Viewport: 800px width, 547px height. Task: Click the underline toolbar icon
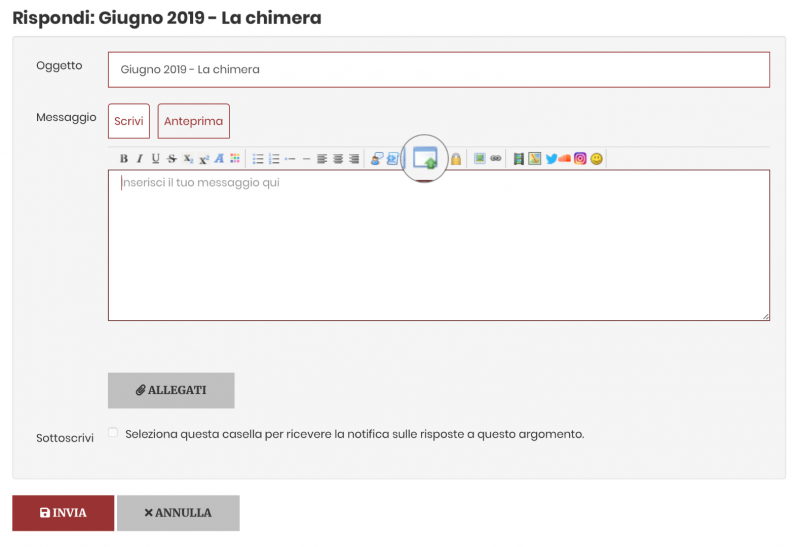coord(155,159)
